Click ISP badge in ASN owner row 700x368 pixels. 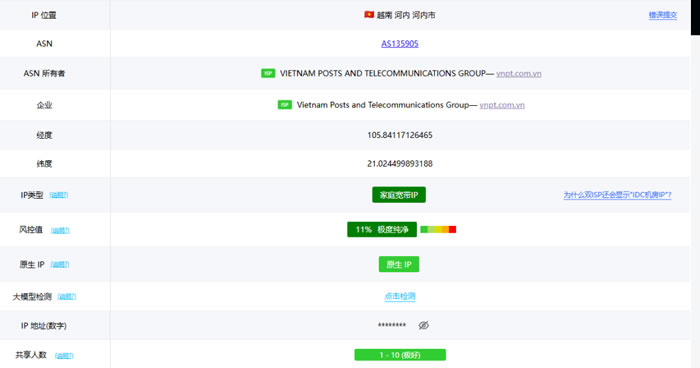268,73
